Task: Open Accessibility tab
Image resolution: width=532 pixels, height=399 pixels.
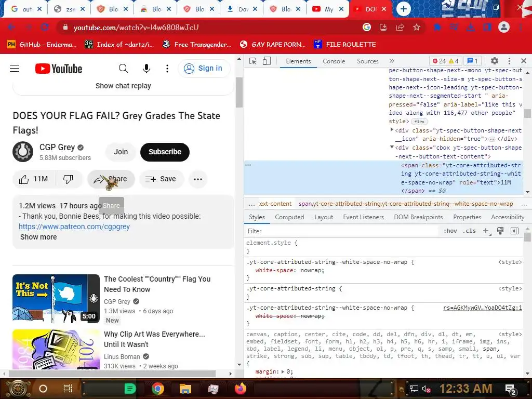Action: pos(508,217)
